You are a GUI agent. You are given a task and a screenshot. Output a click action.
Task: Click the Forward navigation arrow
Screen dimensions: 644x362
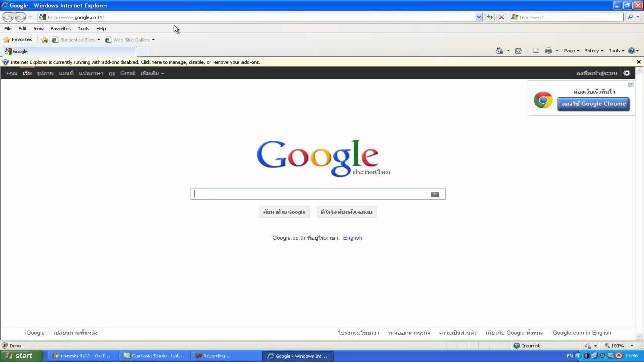click(20, 17)
